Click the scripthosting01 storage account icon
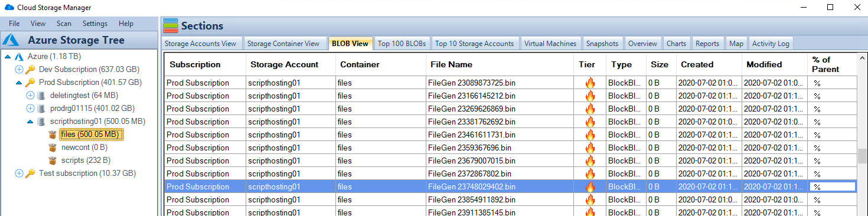 pyautogui.click(x=41, y=122)
